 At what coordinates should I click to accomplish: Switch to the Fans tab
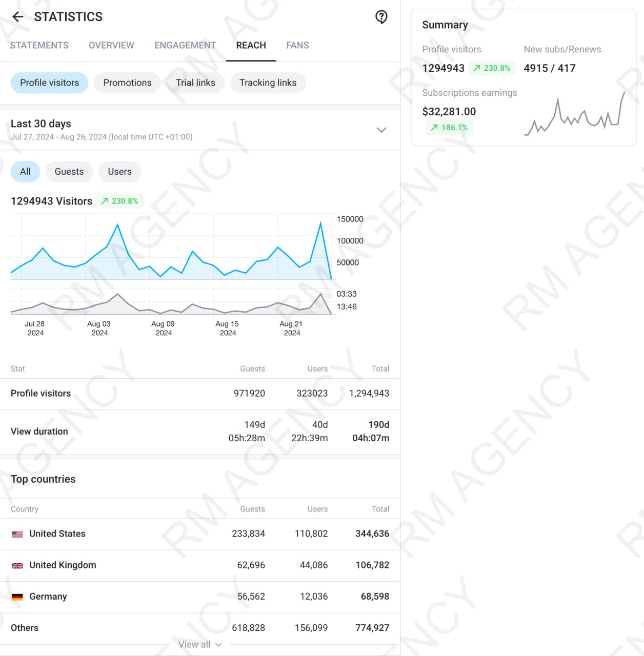coord(297,45)
